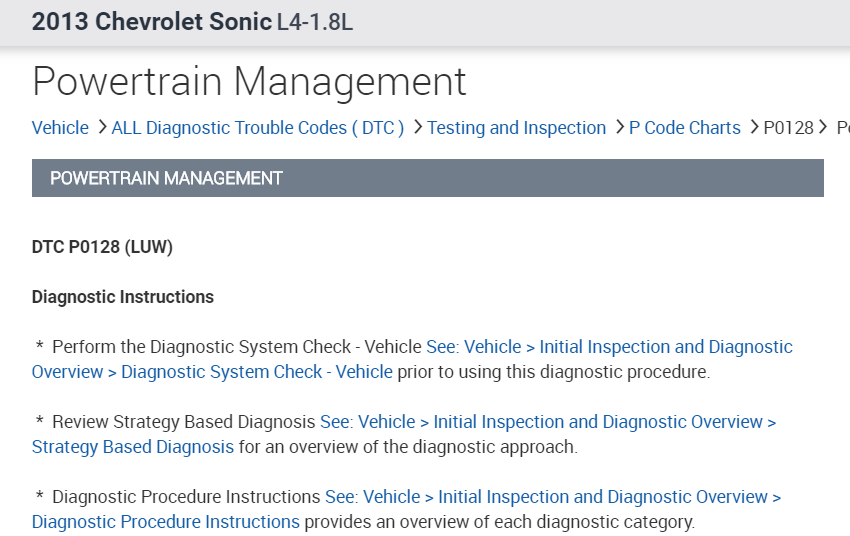Click the large Powertrain Management page heading
This screenshot has height=536, width=850.
click(x=249, y=81)
